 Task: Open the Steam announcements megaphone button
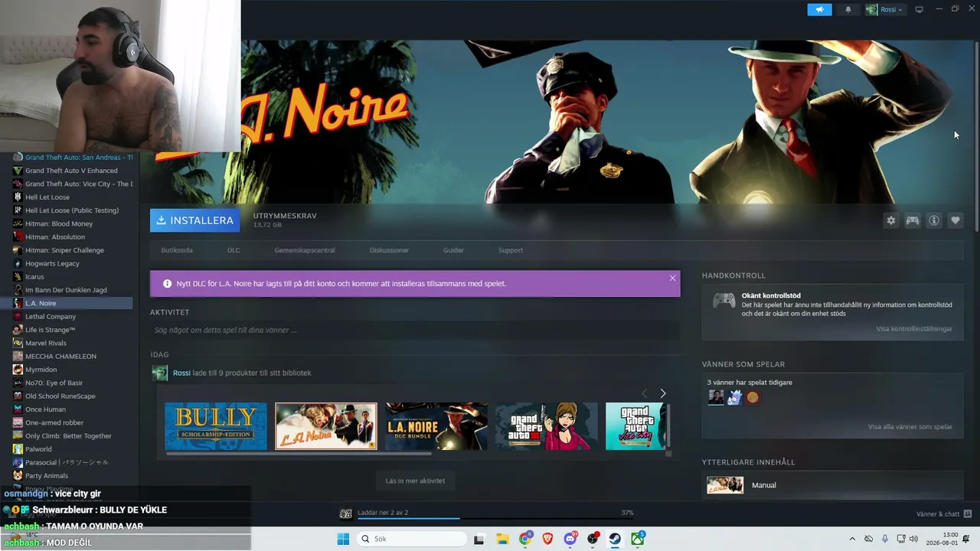coord(819,10)
